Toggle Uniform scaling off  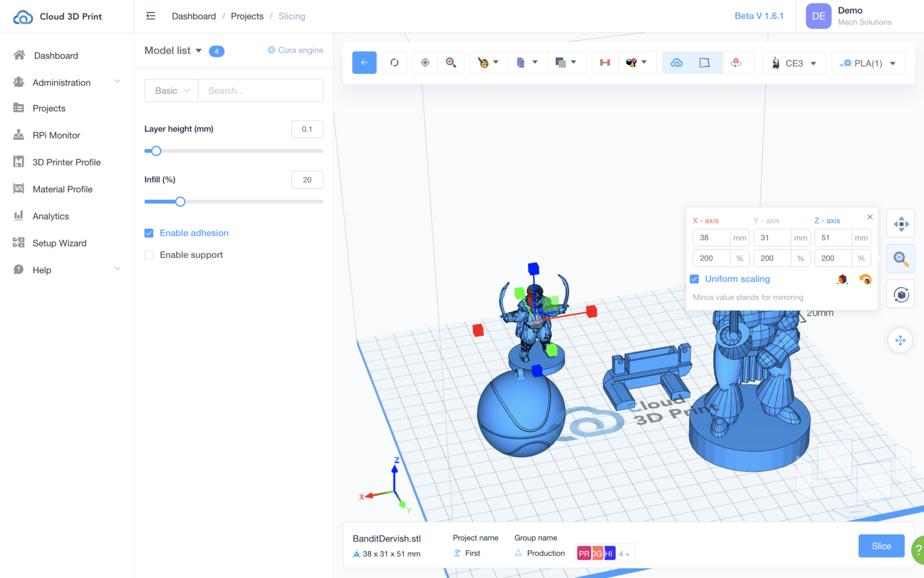coord(695,279)
